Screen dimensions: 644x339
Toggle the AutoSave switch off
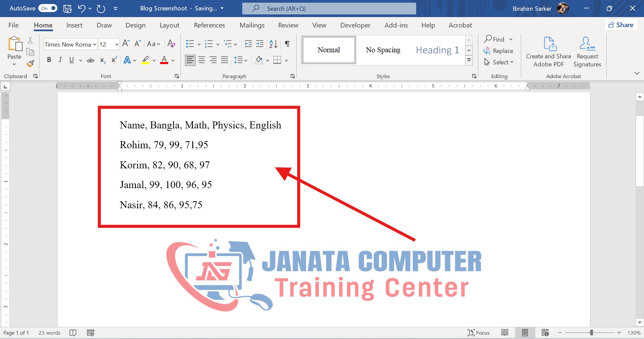[x=48, y=8]
